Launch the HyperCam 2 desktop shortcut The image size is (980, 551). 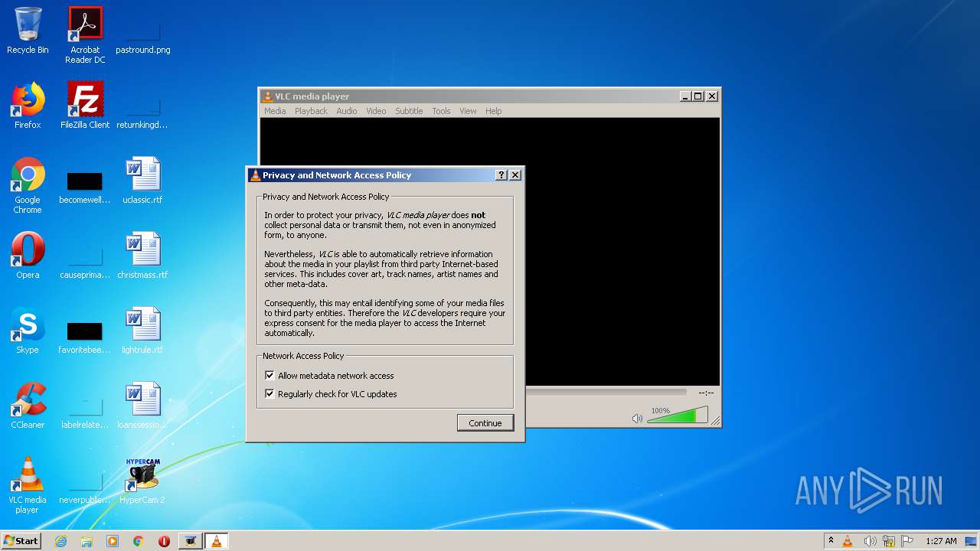142,481
